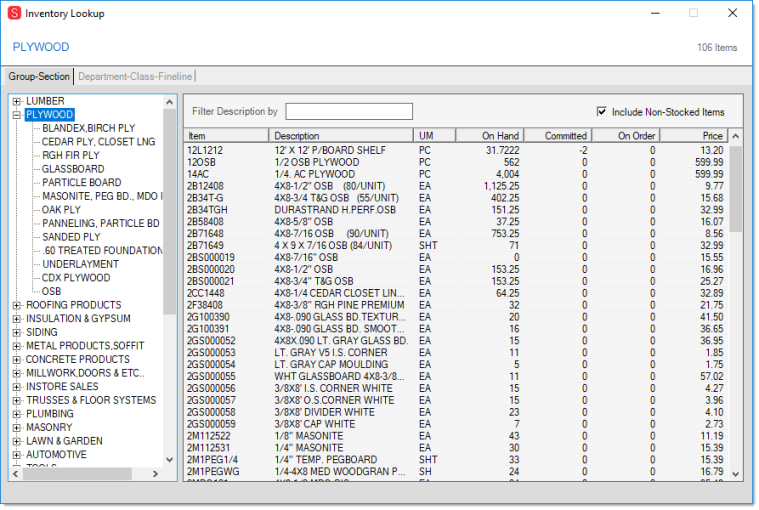The width and height of the screenshot is (759, 510).
Task: Select .60 TREATED FOUNDATION section
Action: [x=102, y=250]
